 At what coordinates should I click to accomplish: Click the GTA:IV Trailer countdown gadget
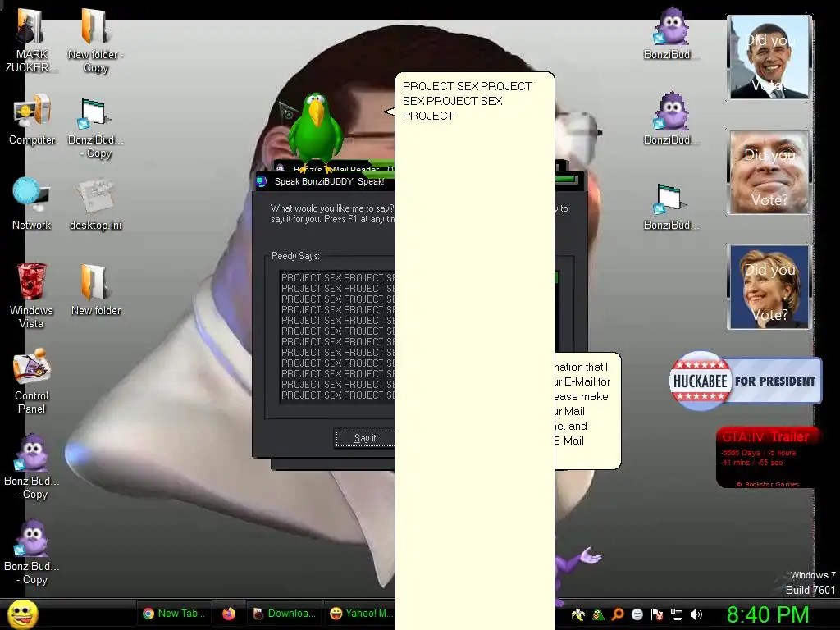tap(767, 458)
